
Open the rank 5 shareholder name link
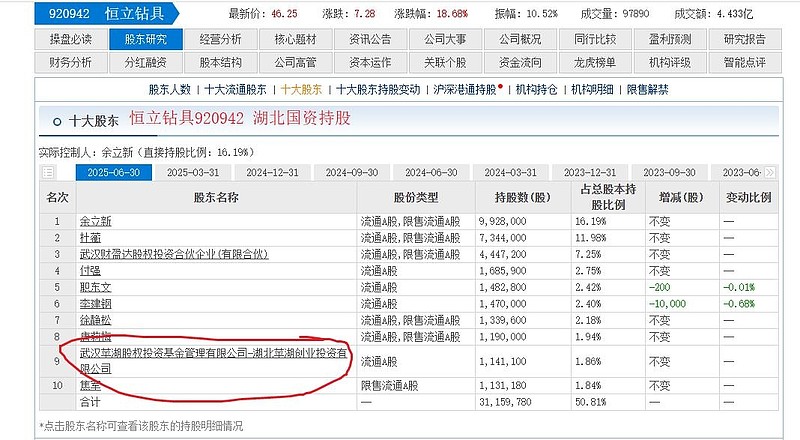(95, 287)
